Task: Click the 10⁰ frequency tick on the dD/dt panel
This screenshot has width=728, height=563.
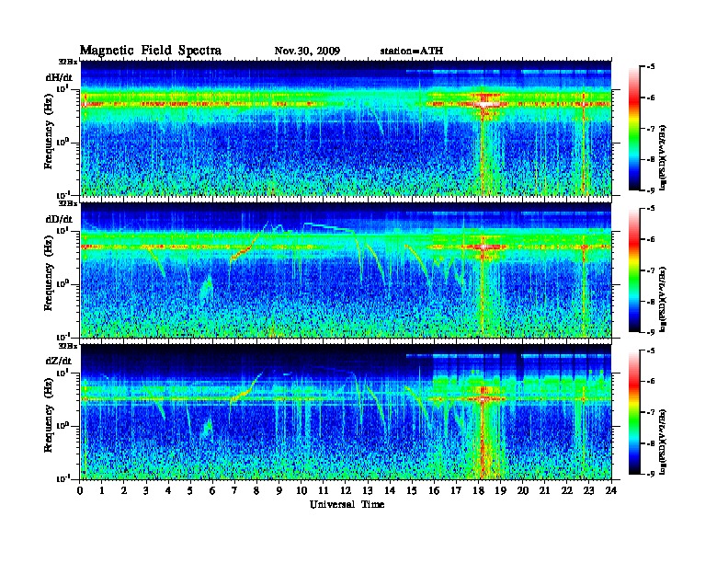Action: pyautogui.click(x=63, y=284)
